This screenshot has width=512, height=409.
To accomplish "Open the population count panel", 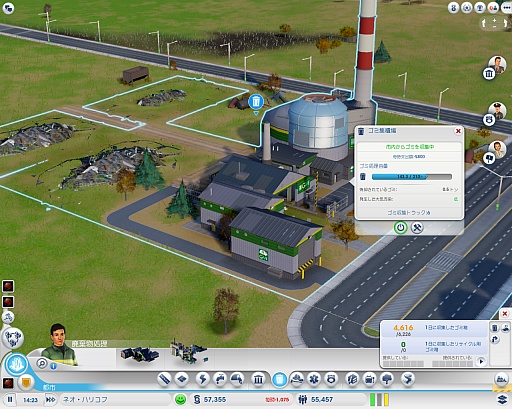I will coord(316,399).
